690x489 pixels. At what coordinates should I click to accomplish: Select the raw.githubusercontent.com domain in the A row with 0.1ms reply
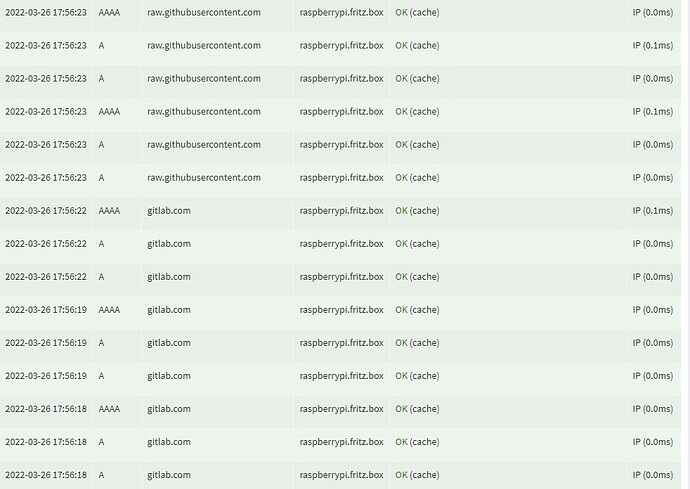[x=204, y=45]
